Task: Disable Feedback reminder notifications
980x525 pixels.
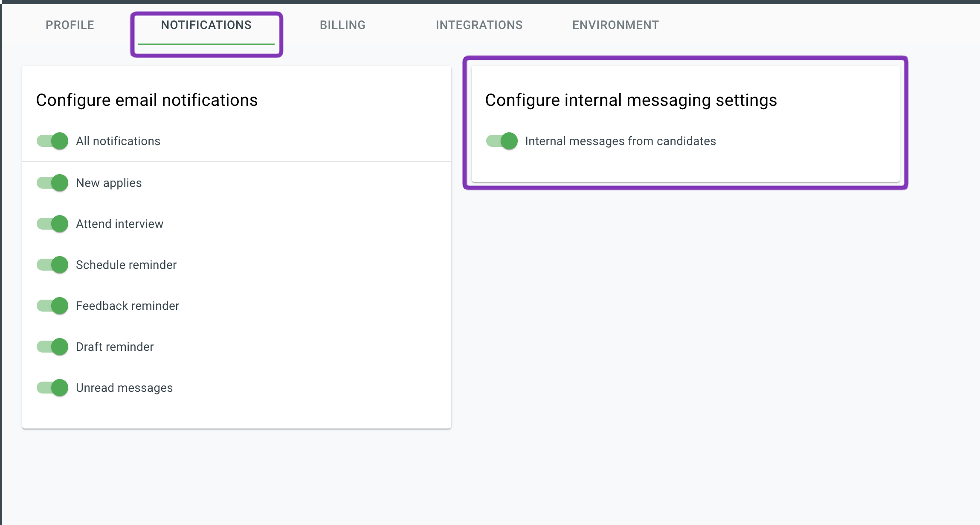Action: [x=53, y=306]
